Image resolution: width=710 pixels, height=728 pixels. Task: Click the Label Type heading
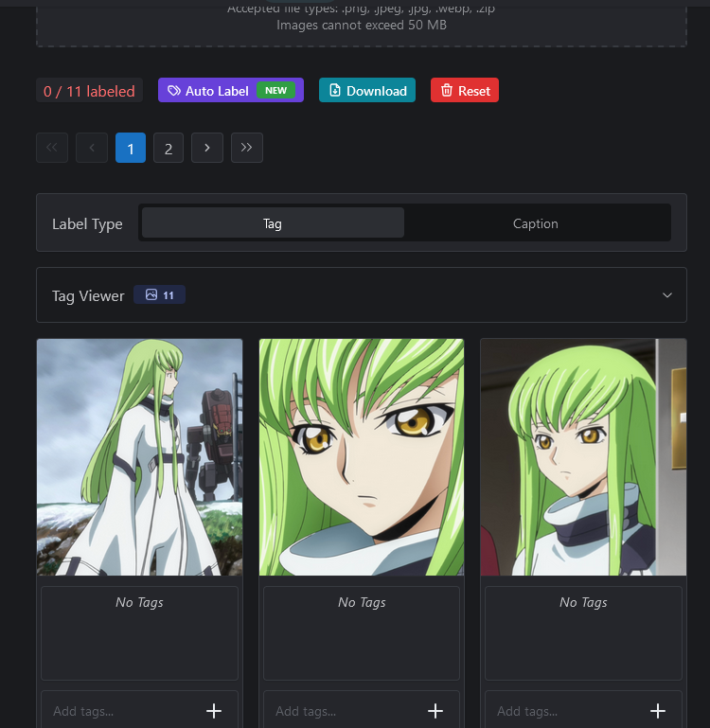(87, 223)
